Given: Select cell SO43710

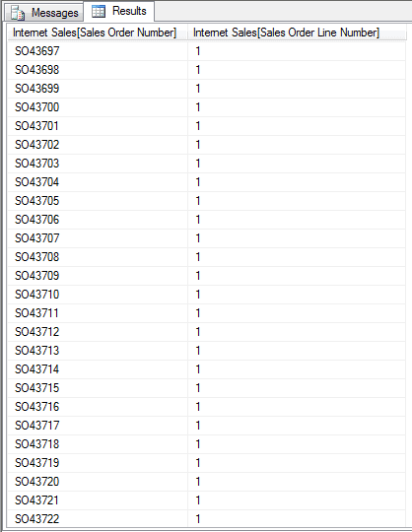Looking at the screenshot, I should coord(98,295).
